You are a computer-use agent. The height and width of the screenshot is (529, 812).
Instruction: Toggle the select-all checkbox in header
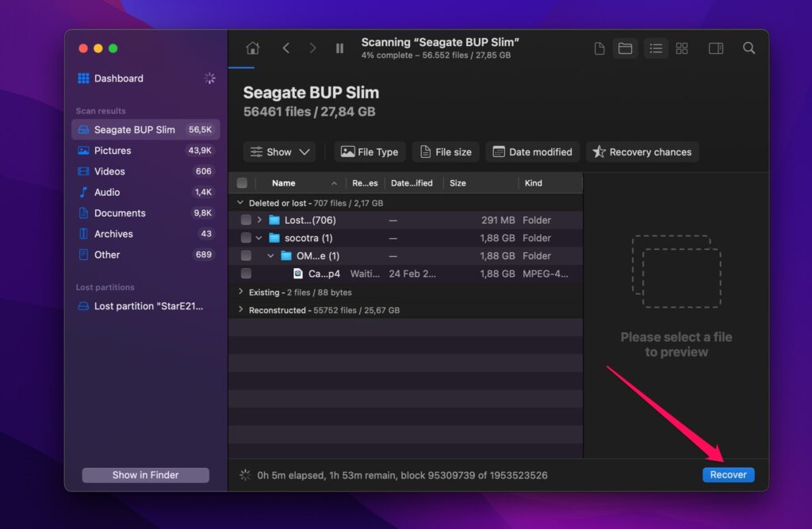point(242,183)
